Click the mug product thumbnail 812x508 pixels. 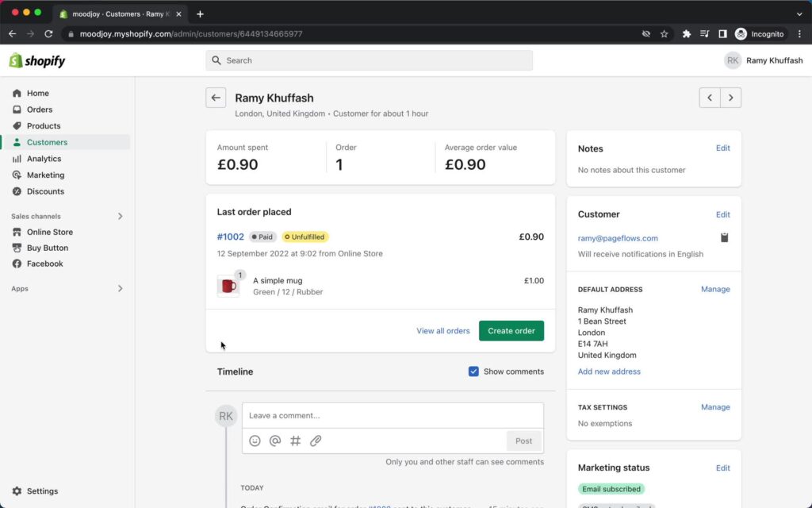click(228, 286)
